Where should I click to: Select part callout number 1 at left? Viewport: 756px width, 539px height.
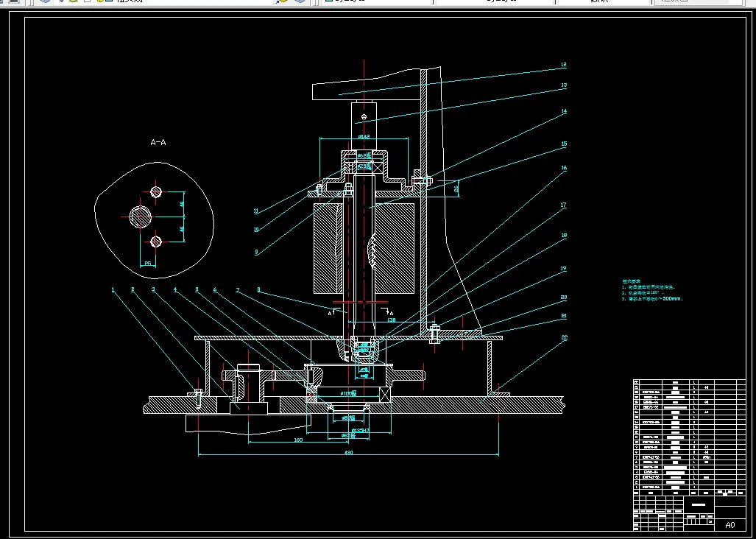(x=113, y=290)
